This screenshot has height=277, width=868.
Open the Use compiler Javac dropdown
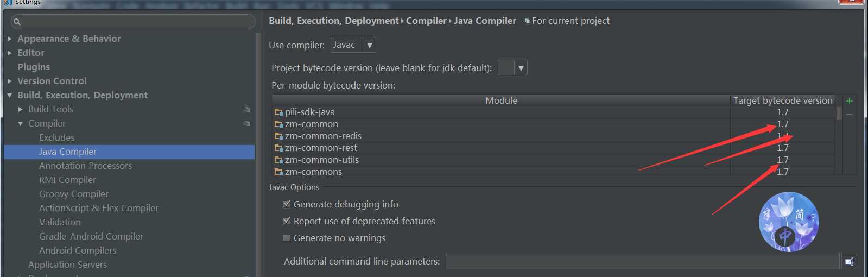pos(353,45)
